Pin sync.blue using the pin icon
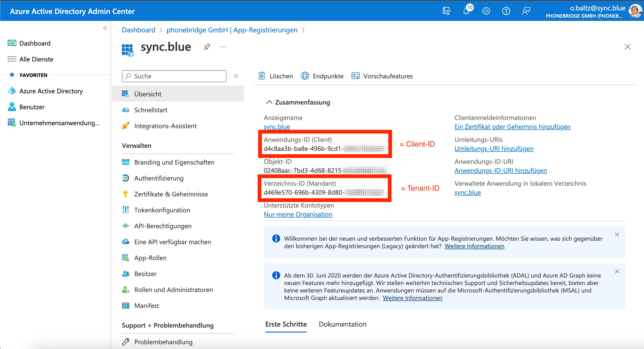The width and height of the screenshot is (644, 349). [207, 47]
